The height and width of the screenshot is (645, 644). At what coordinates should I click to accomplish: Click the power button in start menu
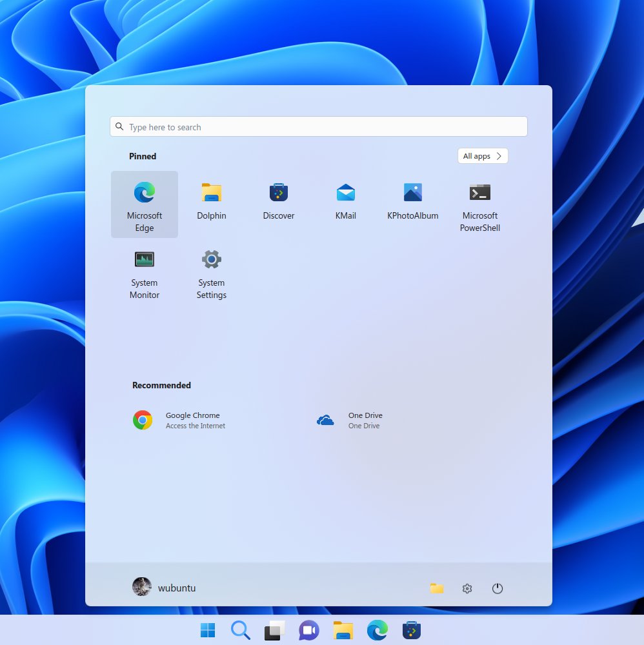tap(498, 589)
